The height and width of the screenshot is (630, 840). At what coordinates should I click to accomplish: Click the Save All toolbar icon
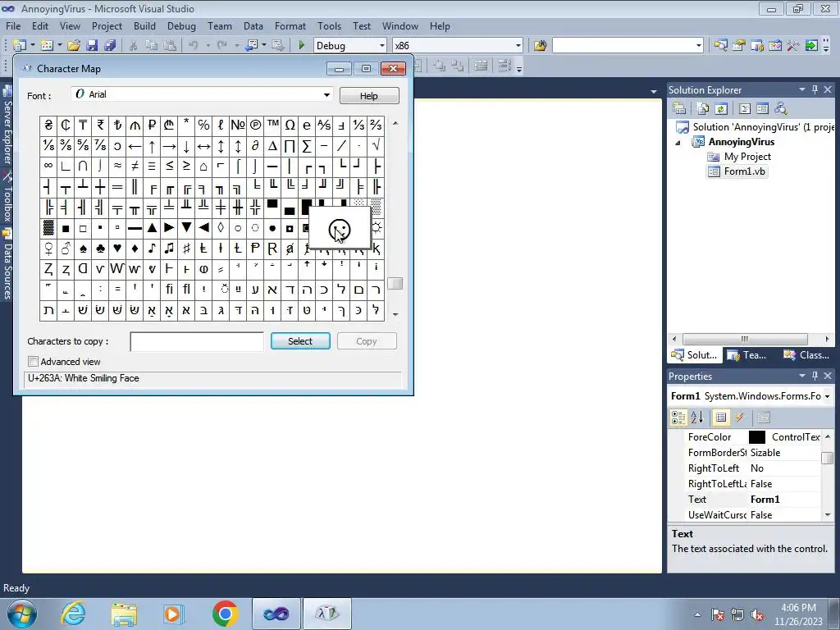[x=110, y=46]
